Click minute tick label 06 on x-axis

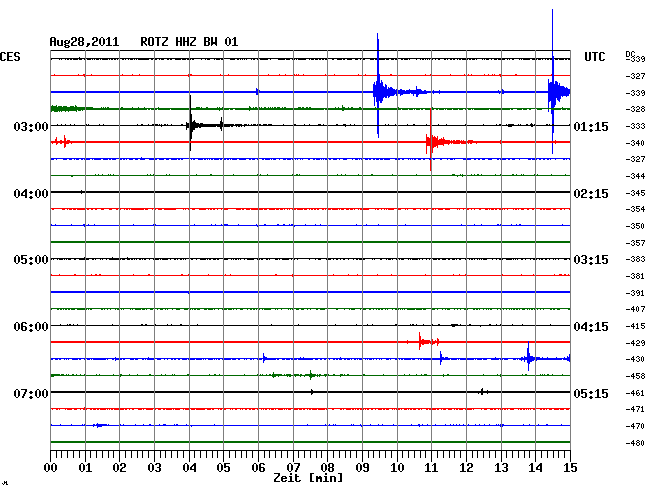pos(258,467)
